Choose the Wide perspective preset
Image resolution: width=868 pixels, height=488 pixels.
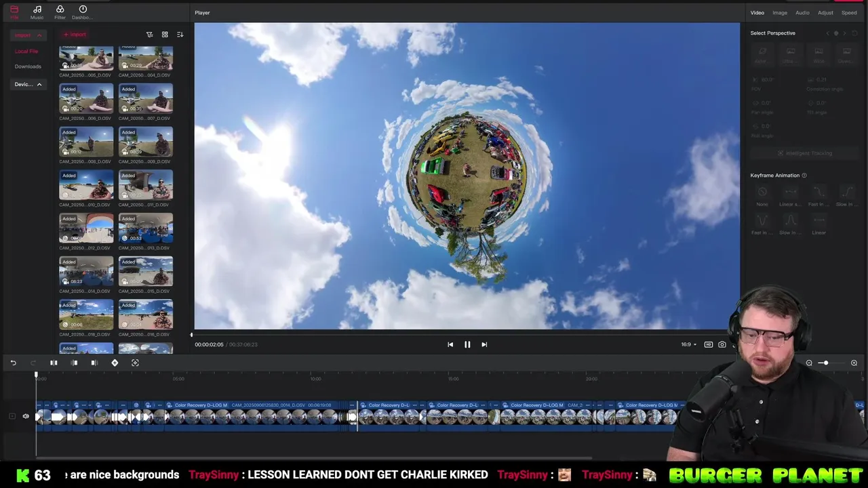[x=818, y=54]
